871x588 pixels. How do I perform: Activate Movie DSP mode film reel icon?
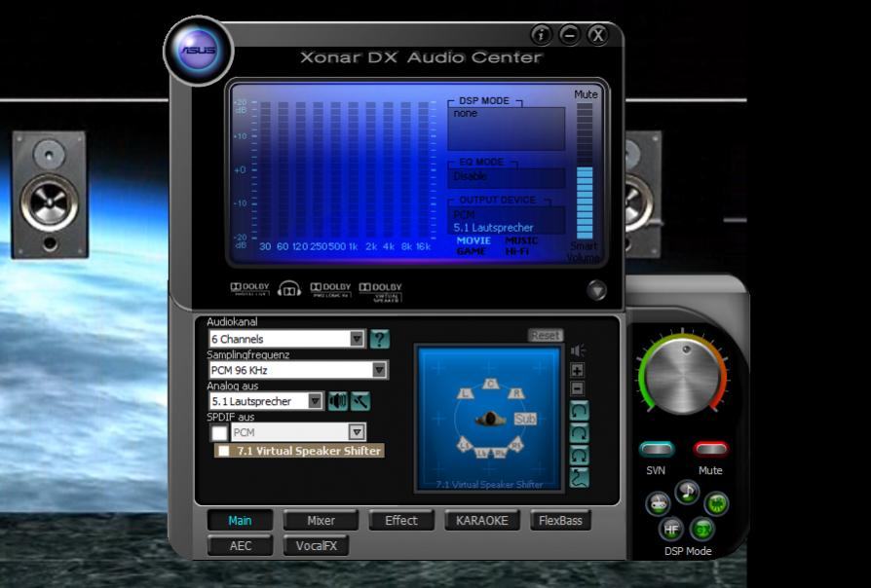point(716,503)
